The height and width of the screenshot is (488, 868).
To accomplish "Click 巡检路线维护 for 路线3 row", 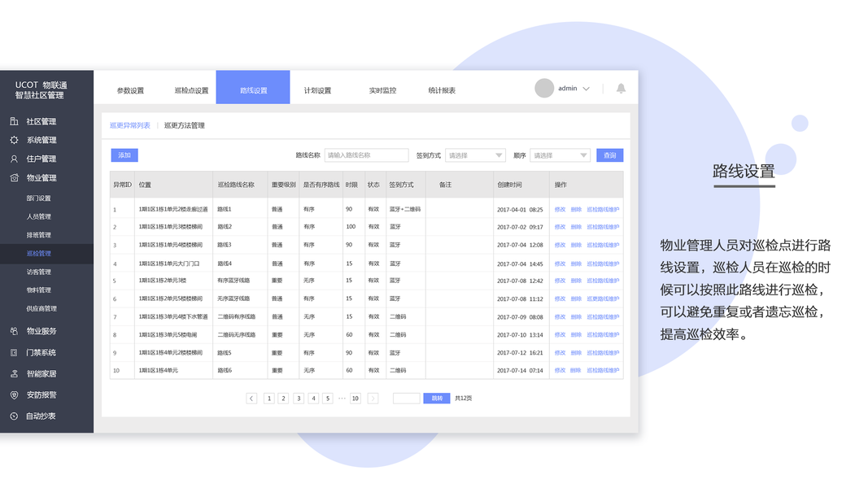I will point(603,245).
